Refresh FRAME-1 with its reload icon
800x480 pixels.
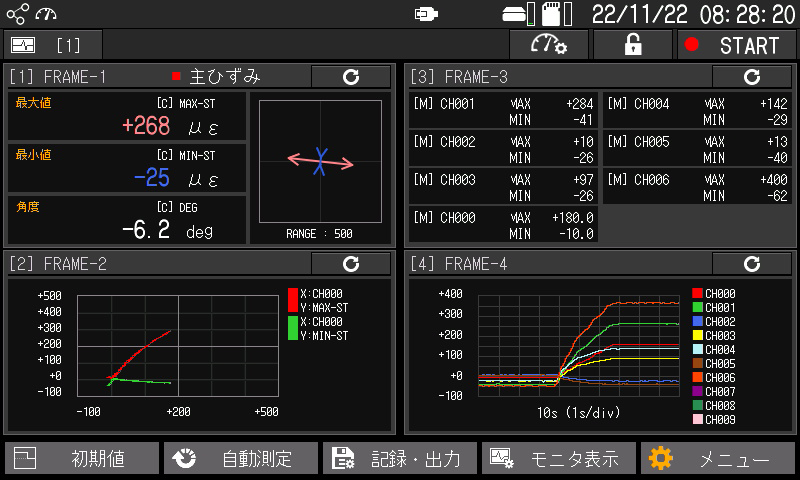[x=350, y=77]
